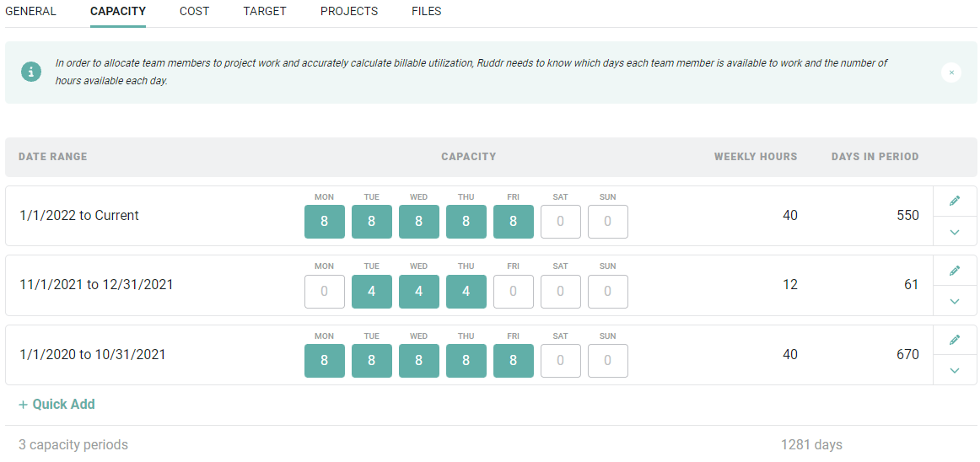This screenshot has width=980, height=462.
Task: Click Friday box in 1/1/2022 row
Action: click(x=513, y=222)
